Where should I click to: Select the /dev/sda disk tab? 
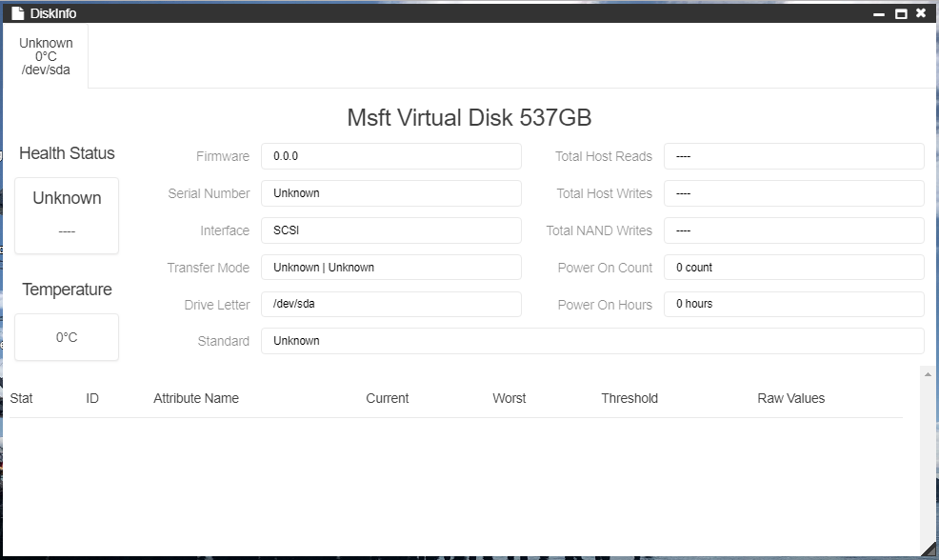coord(46,56)
